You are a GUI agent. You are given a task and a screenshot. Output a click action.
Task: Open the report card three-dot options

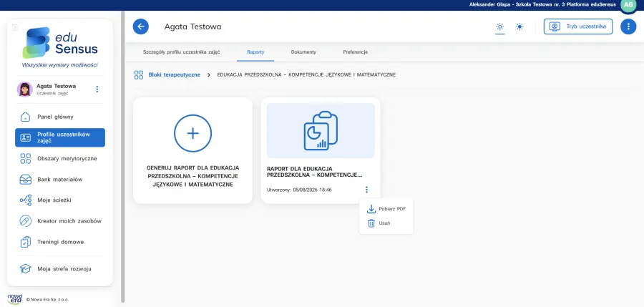pos(366,190)
